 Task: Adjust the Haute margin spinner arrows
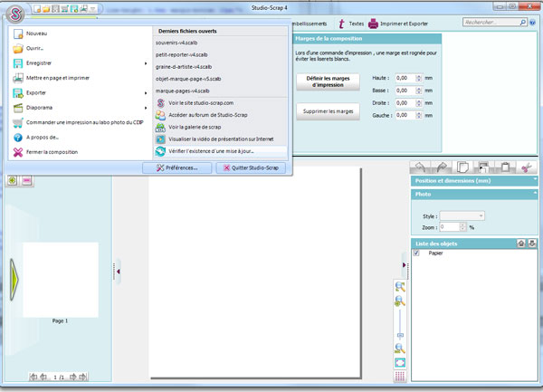419,78
